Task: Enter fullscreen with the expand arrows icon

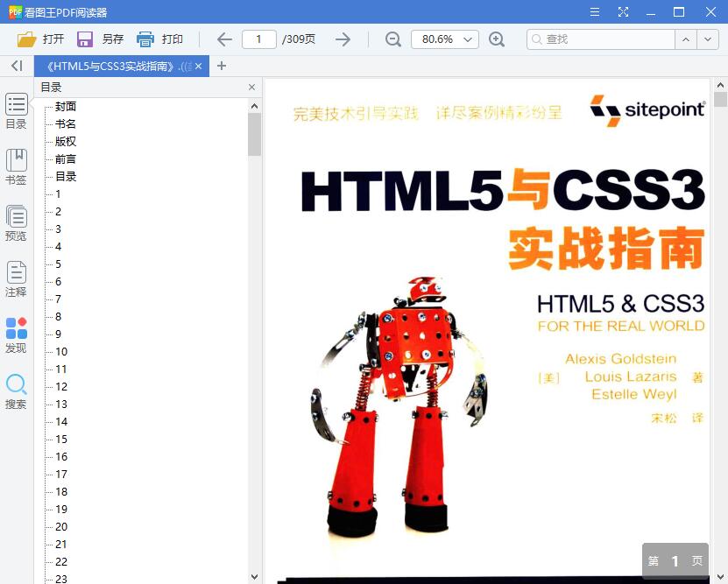Action: [623, 12]
